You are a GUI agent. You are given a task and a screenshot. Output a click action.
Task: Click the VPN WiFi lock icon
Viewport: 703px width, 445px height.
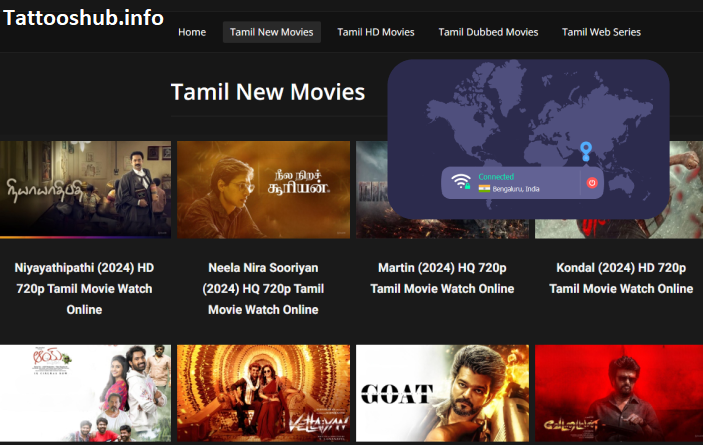click(x=461, y=181)
